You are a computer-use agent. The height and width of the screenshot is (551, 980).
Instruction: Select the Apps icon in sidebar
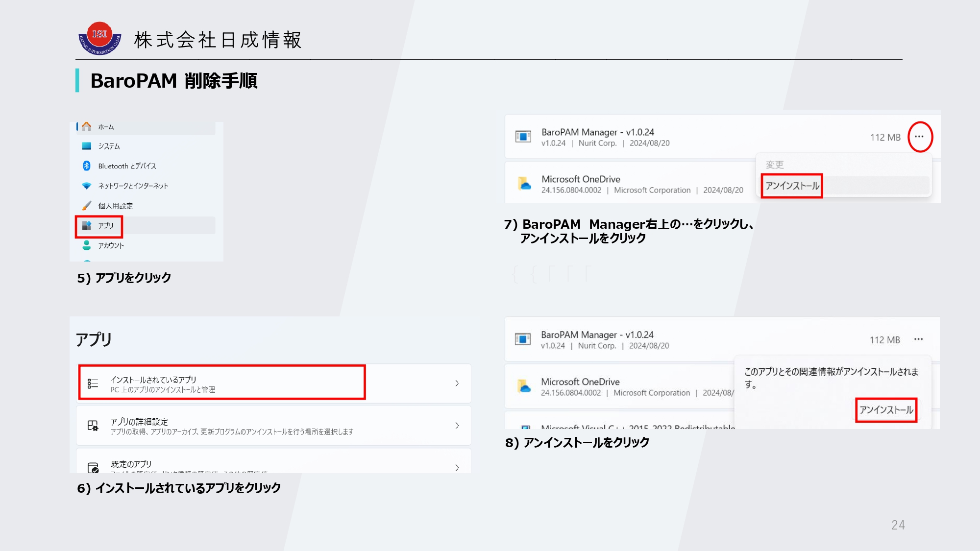click(x=87, y=225)
